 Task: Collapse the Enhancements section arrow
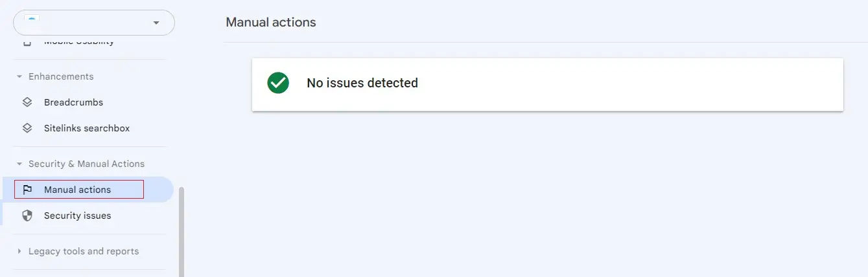pos(19,76)
